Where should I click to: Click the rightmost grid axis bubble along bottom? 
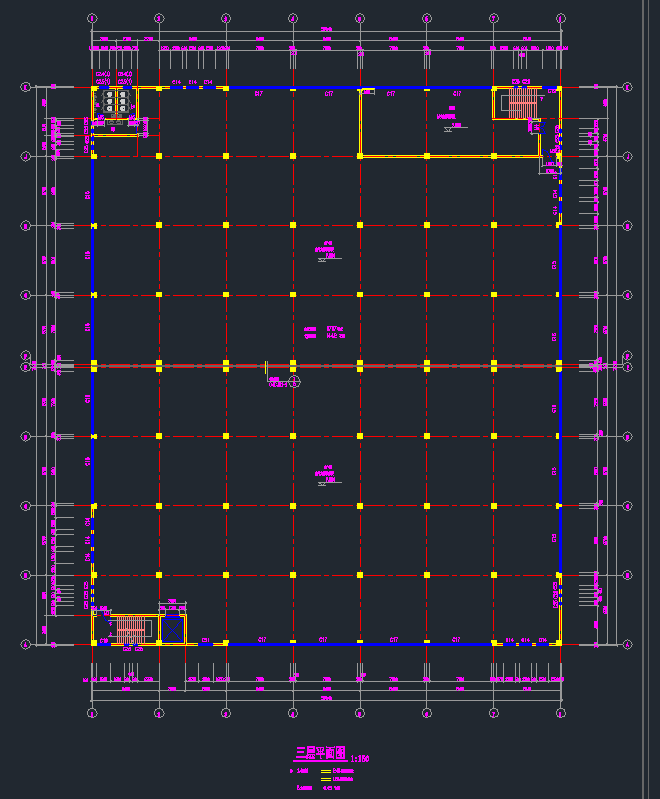click(560, 713)
